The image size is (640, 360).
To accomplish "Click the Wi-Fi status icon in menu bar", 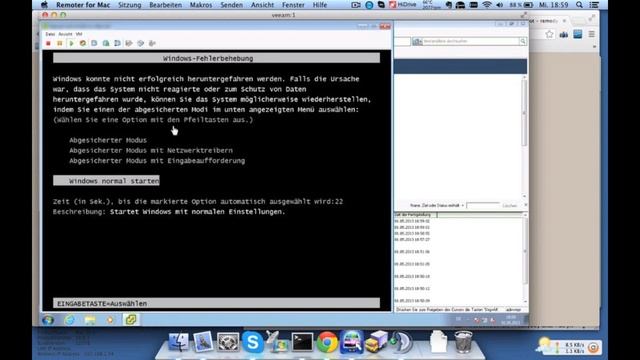I will pyautogui.click(x=487, y=5).
